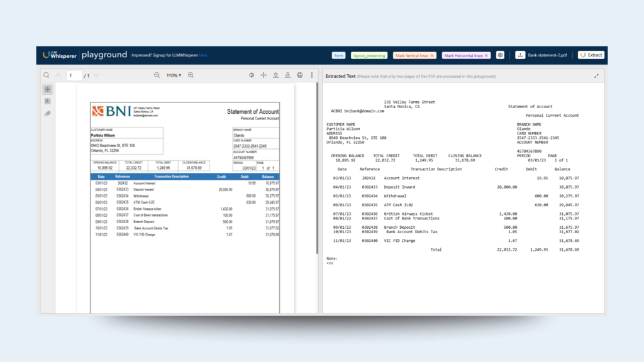Print the document using the printer icon
The height and width of the screenshot is (362, 644).
pos(299,75)
